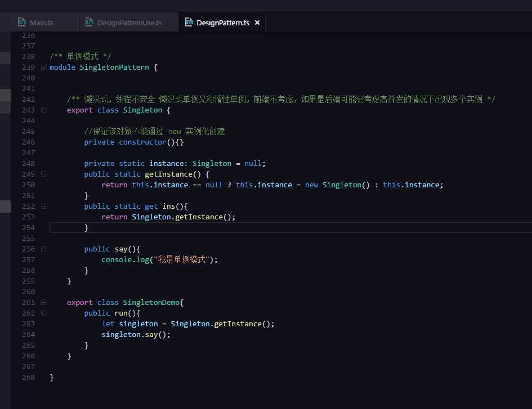Click the Main.ts file icon
Screen dimensions: 532x409
(22, 22)
